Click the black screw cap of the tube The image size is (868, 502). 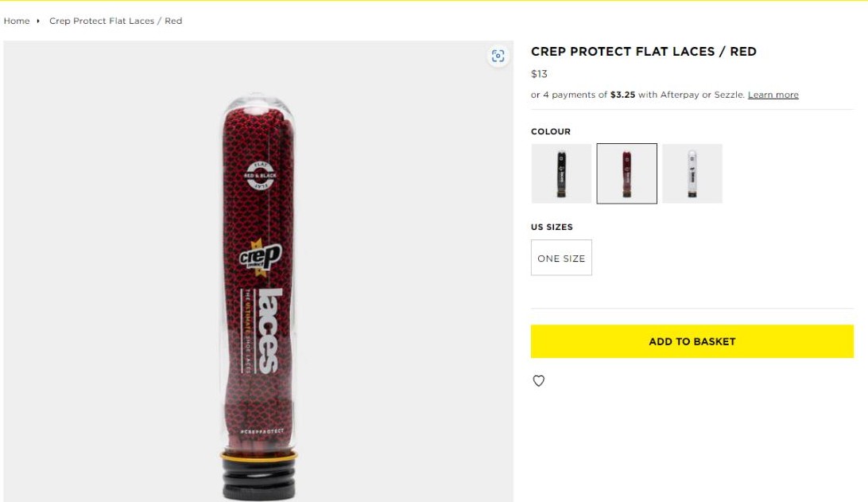tap(259, 478)
